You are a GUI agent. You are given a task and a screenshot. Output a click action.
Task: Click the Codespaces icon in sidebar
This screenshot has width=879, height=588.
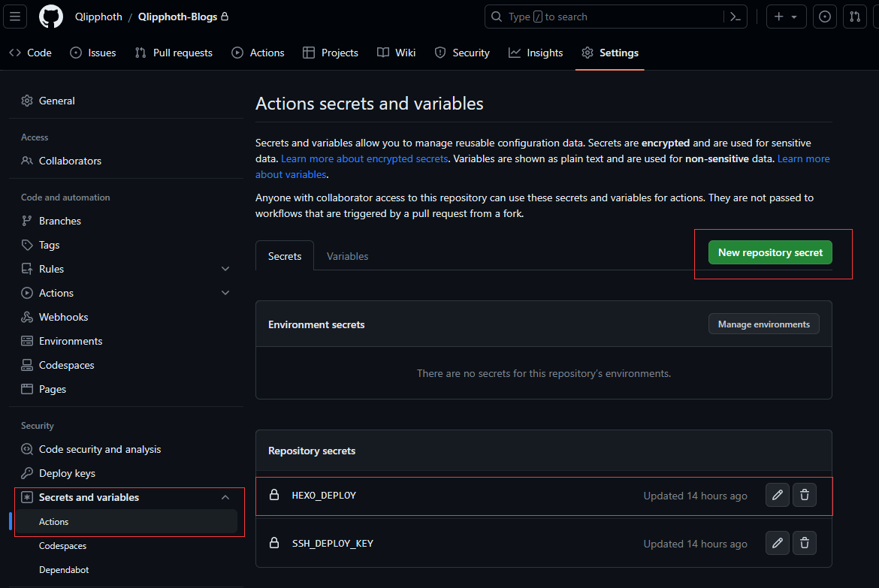tap(27, 366)
